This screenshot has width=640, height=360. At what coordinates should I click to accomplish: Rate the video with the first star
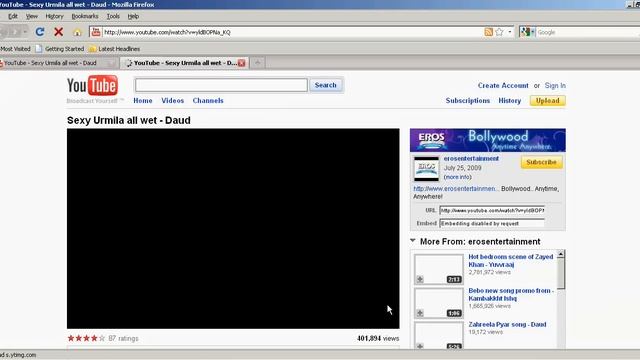71,338
